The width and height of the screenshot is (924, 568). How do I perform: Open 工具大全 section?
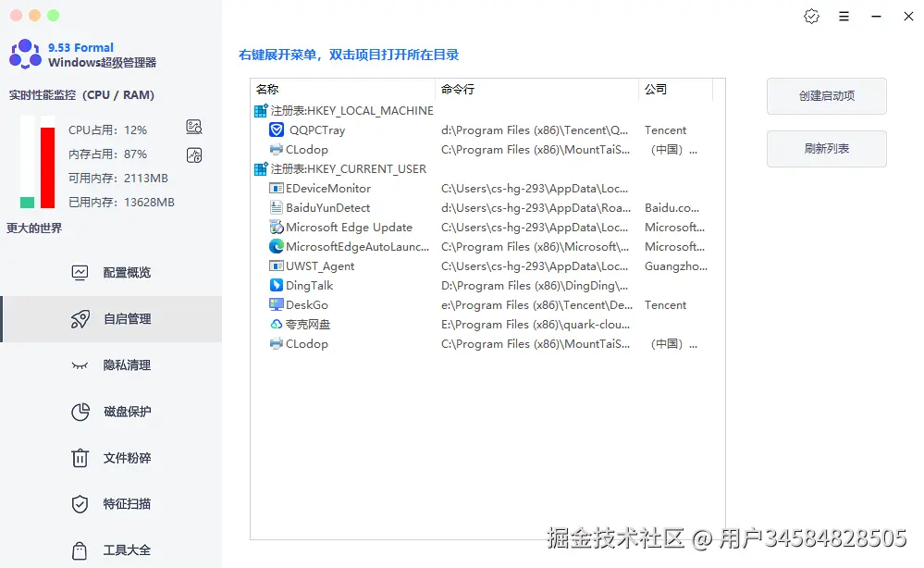pyautogui.click(x=111, y=550)
